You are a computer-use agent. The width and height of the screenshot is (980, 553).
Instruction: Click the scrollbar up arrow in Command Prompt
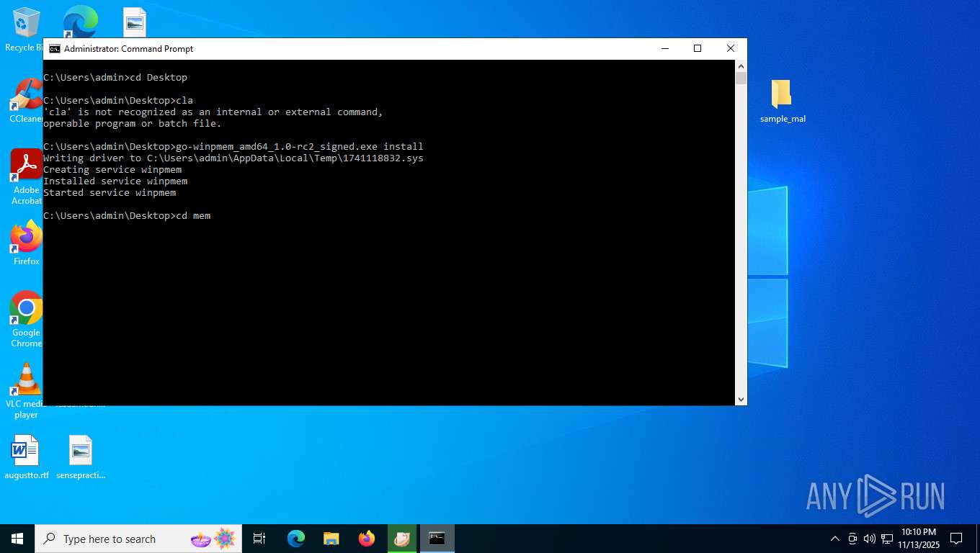pos(741,66)
